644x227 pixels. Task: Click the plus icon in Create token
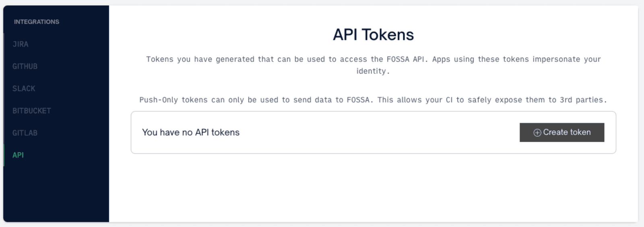pos(537,133)
